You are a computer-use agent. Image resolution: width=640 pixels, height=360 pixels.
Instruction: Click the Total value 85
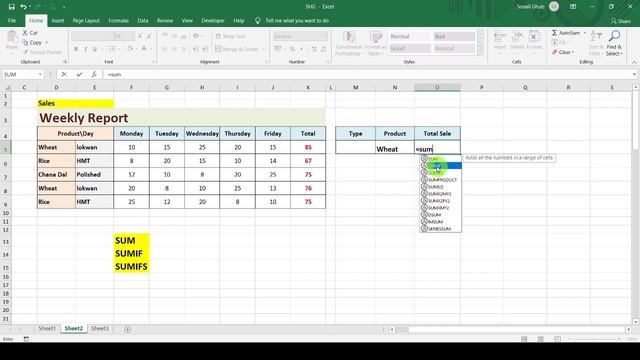308,147
